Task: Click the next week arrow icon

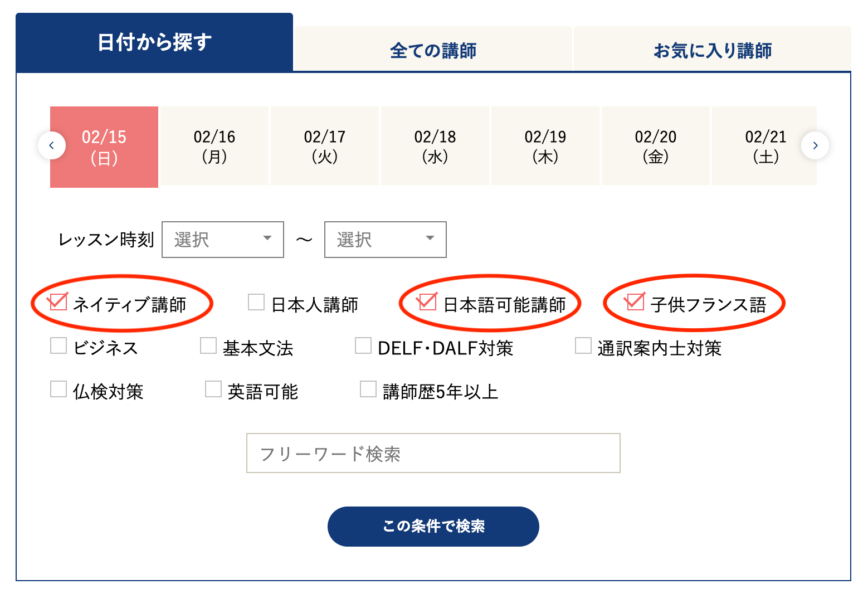Action: [x=815, y=146]
